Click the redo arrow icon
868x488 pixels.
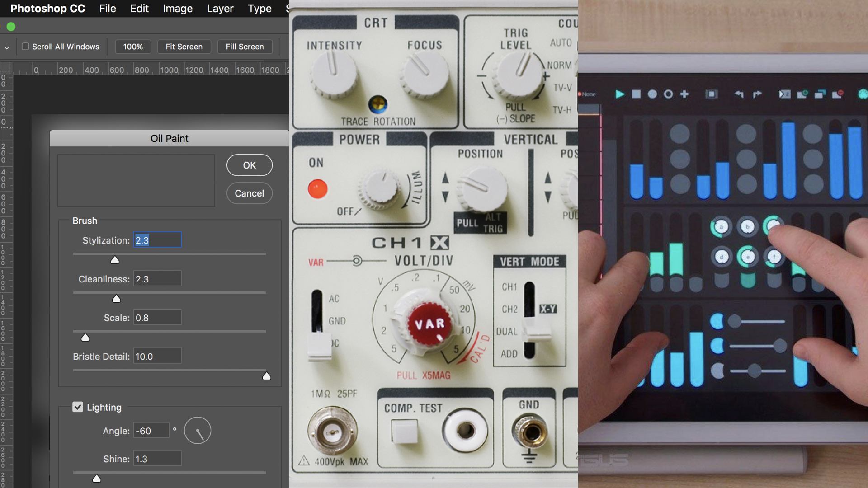point(757,94)
